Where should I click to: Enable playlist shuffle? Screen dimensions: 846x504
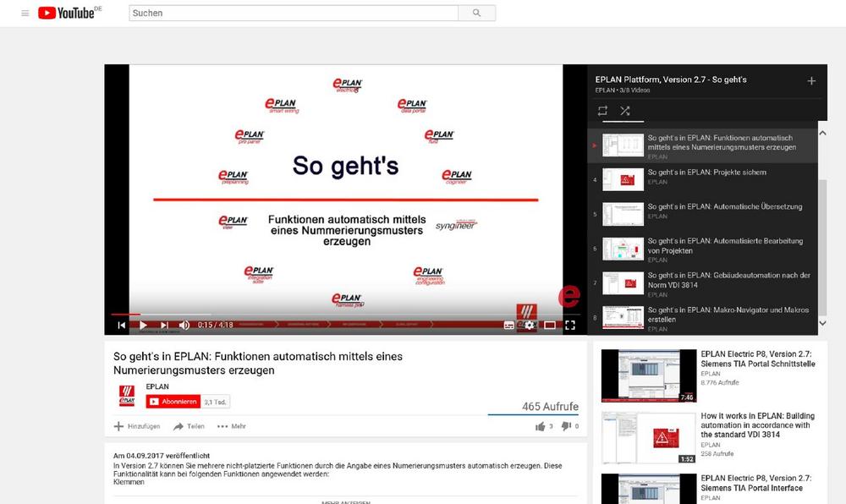pyautogui.click(x=625, y=111)
